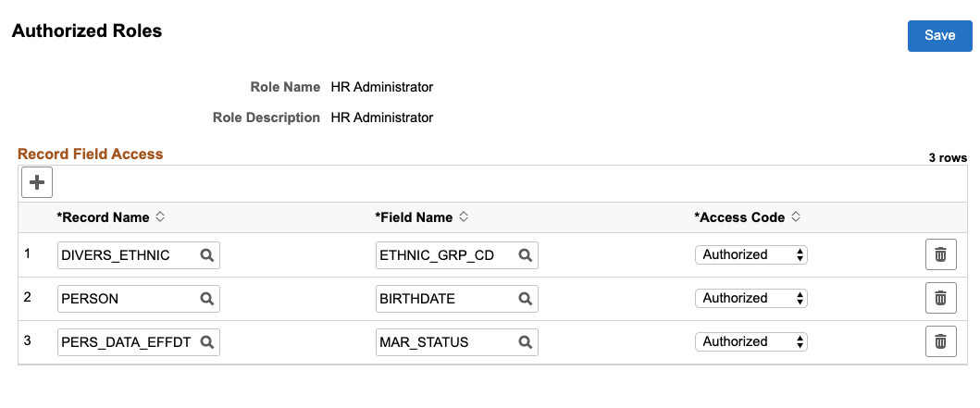The height and width of the screenshot is (408, 980).
Task: Click the add row plus icon
Action: (x=37, y=182)
